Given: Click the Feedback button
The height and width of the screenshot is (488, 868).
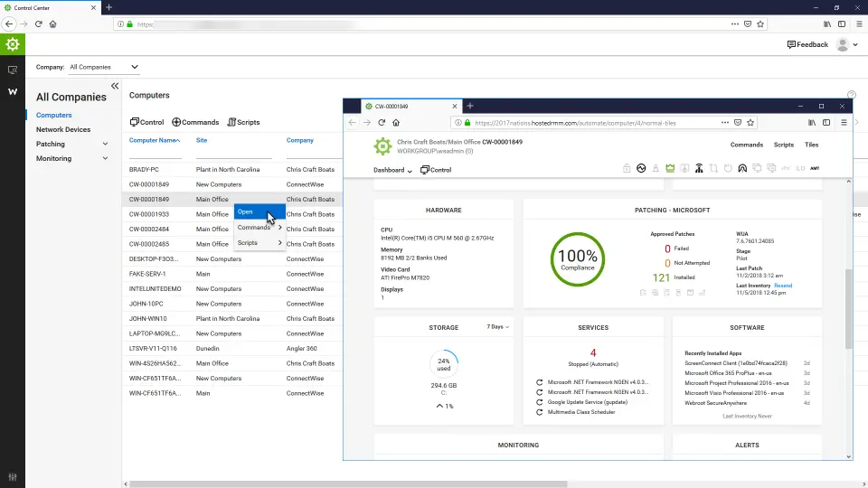Looking at the screenshot, I should 807,44.
